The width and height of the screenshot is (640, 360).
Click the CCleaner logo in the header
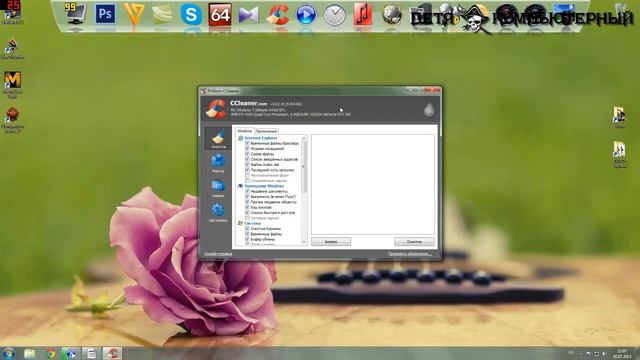tap(216, 109)
